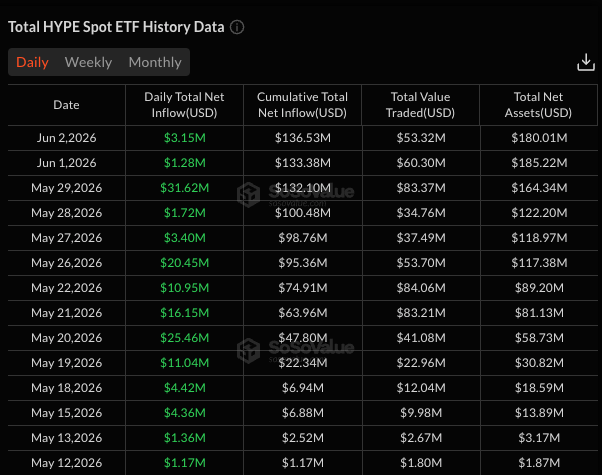Click the Total Value Traded header
The width and height of the screenshot is (602, 475).
(x=420, y=105)
